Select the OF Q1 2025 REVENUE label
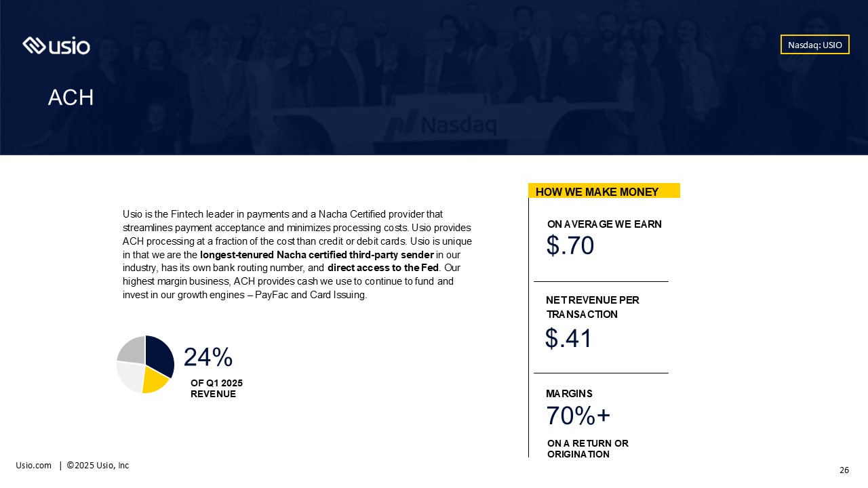The width and height of the screenshot is (868, 488). (x=216, y=388)
